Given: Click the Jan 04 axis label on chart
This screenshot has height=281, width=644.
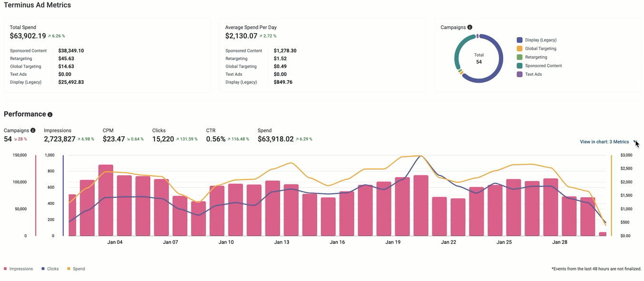Looking at the screenshot, I should pos(115,242).
